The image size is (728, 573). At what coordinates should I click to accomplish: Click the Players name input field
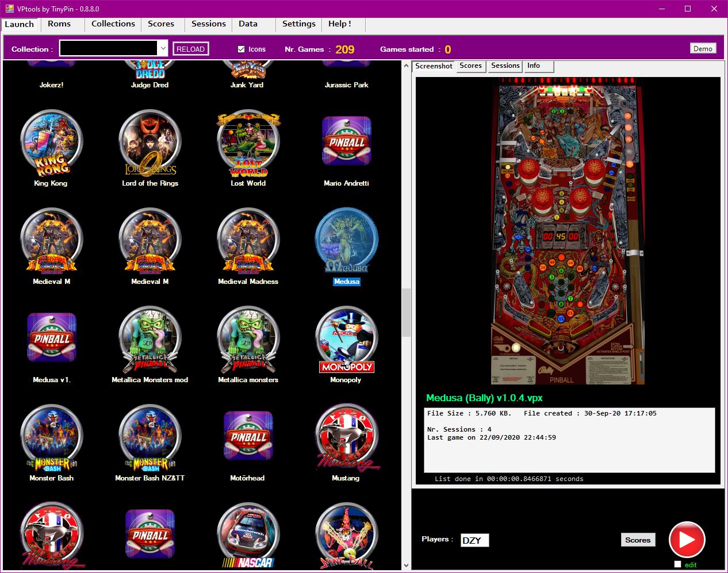click(x=474, y=540)
